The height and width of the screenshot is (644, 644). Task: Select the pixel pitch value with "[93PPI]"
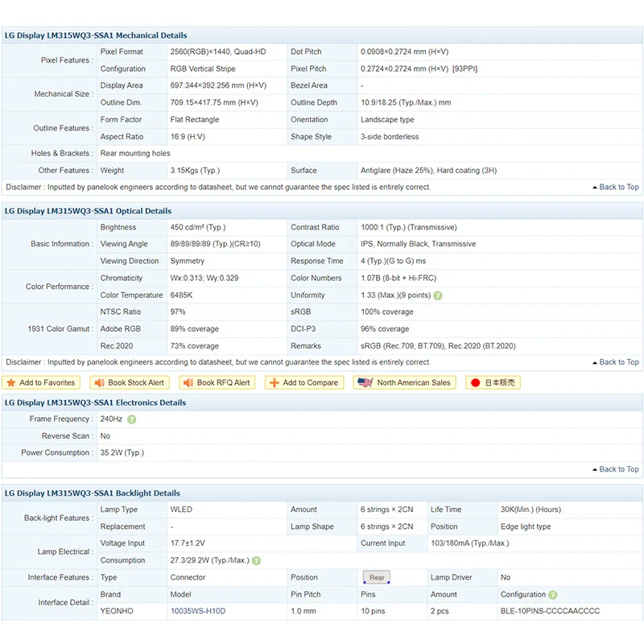click(x=419, y=69)
